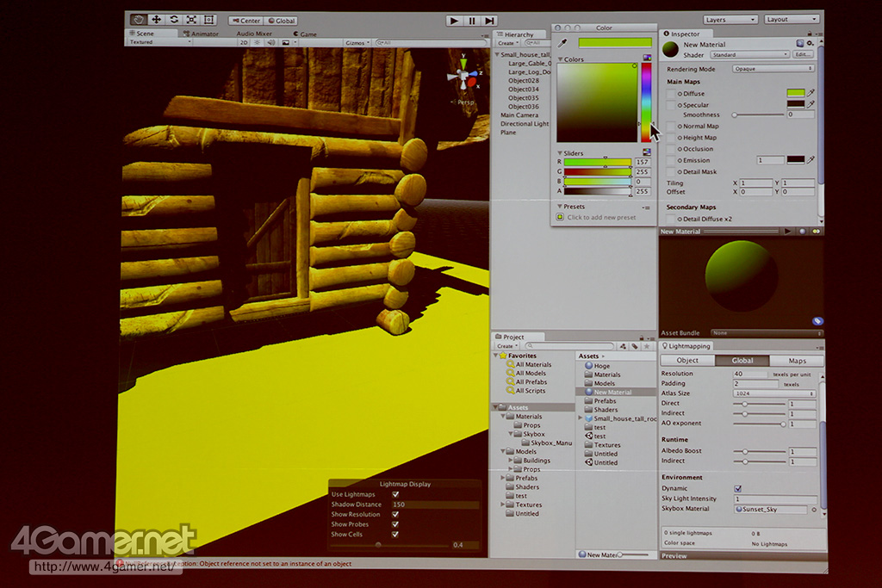Viewport: 882px width, 588px height.
Task: Click add-new-preset icon in Color window
Action: click(560, 217)
